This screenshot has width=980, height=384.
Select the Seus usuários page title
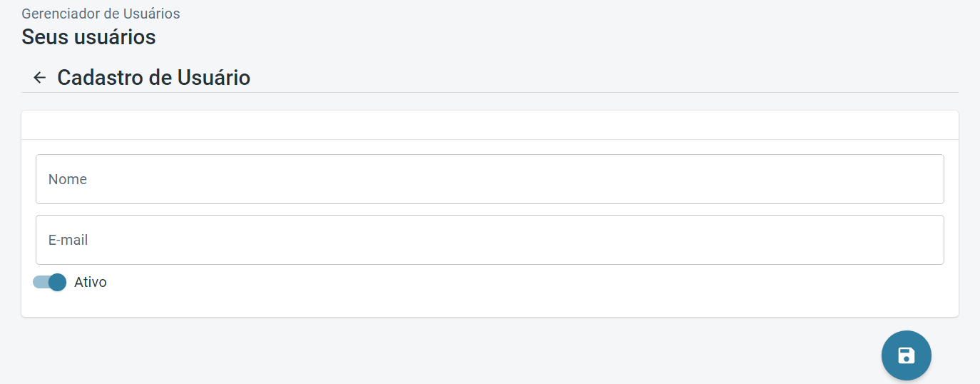point(88,37)
